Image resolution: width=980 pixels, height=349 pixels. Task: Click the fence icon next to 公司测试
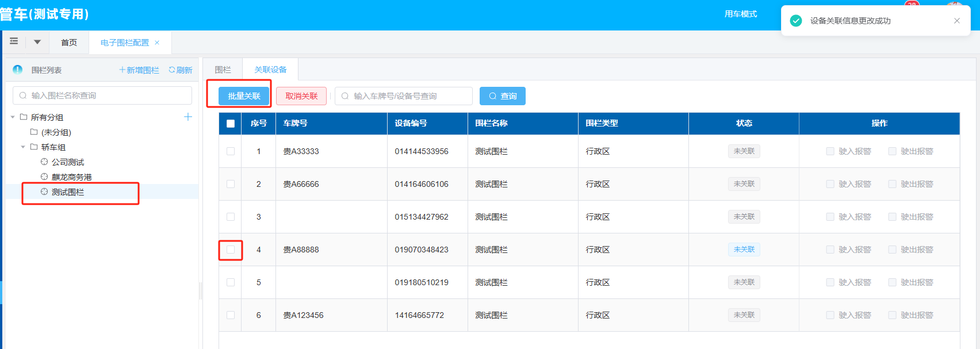[44, 162]
